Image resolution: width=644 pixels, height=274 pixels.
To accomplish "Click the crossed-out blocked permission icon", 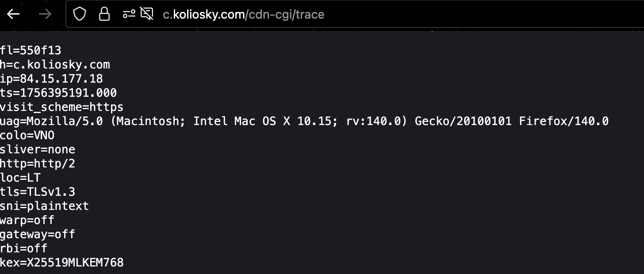I will click(x=146, y=14).
